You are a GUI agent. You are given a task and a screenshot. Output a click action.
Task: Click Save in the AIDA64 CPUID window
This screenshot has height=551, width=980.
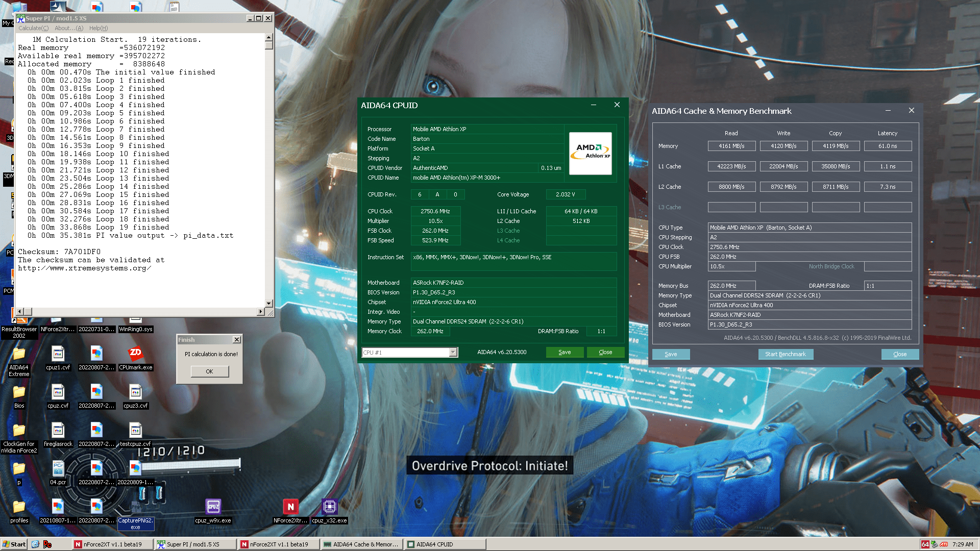565,352
